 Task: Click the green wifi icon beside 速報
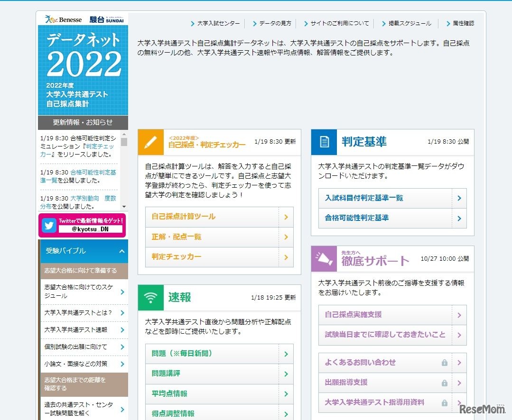point(150,298)
